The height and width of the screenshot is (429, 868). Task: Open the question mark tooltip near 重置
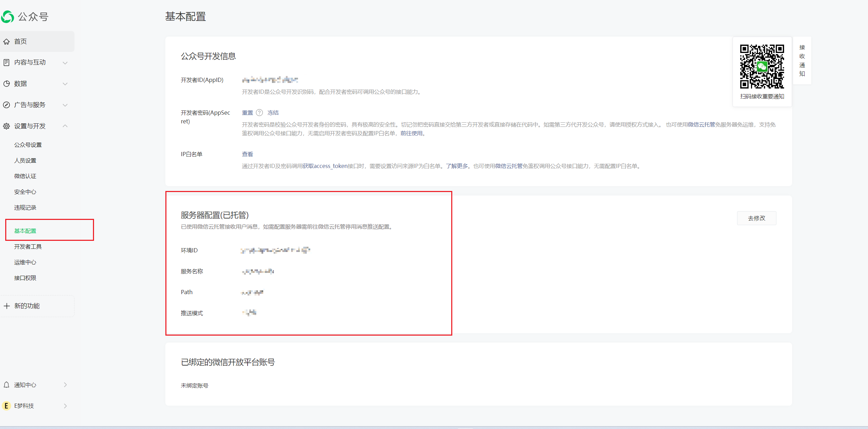coord(260,112)
